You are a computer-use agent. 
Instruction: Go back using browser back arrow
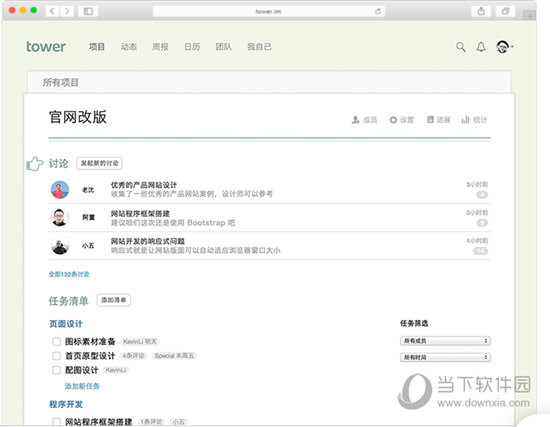click(x=52, y=11)
